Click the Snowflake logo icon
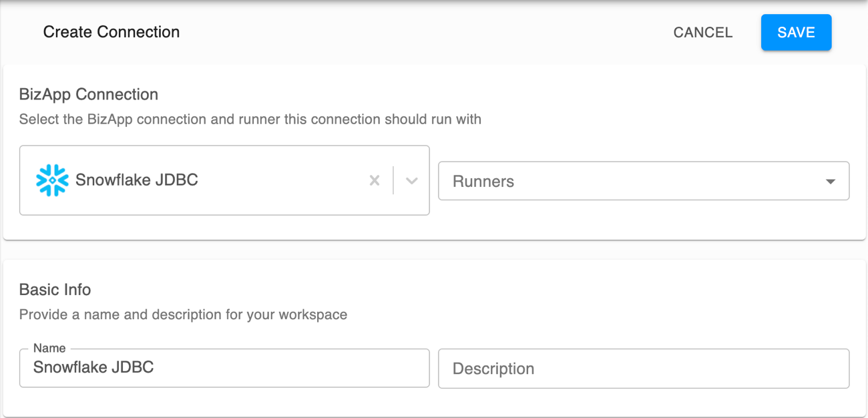 click(52, 180)
